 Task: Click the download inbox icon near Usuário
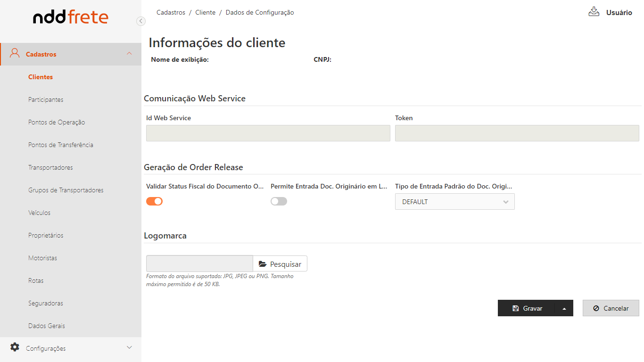tap(594, 12)
